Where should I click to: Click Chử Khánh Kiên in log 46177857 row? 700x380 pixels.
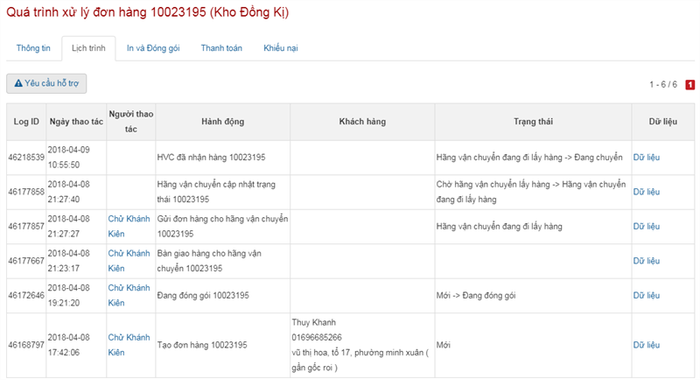point(129,226)
